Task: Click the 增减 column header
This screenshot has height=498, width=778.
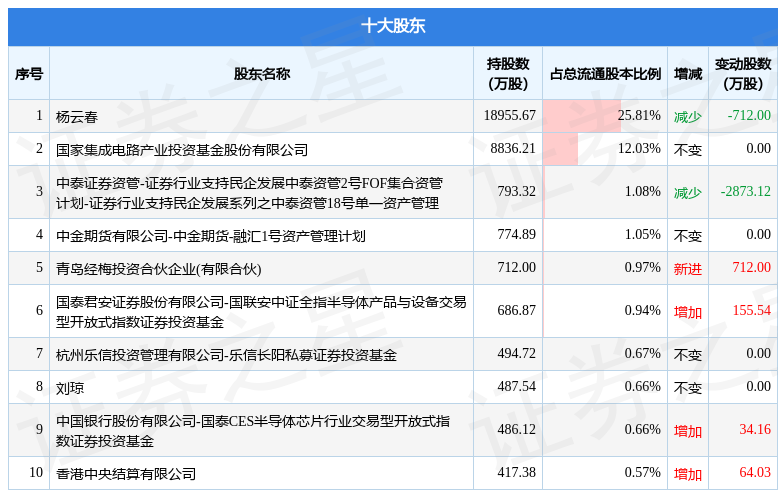Action: pos(688,74)
